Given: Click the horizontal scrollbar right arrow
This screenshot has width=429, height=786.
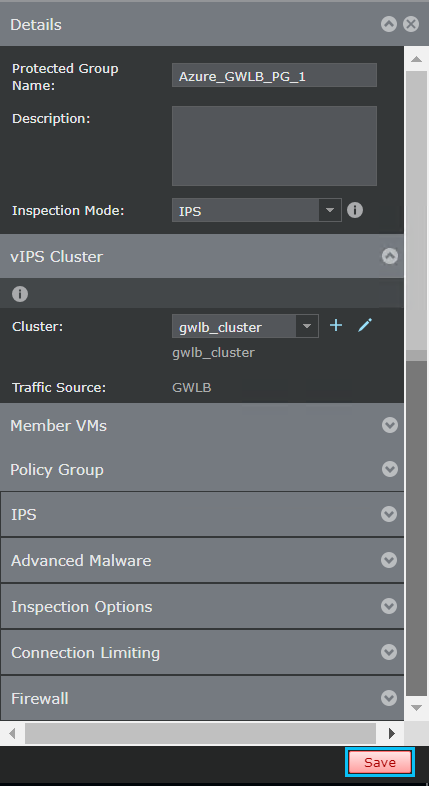Looking at the screenshot, I should coord(392,734).
